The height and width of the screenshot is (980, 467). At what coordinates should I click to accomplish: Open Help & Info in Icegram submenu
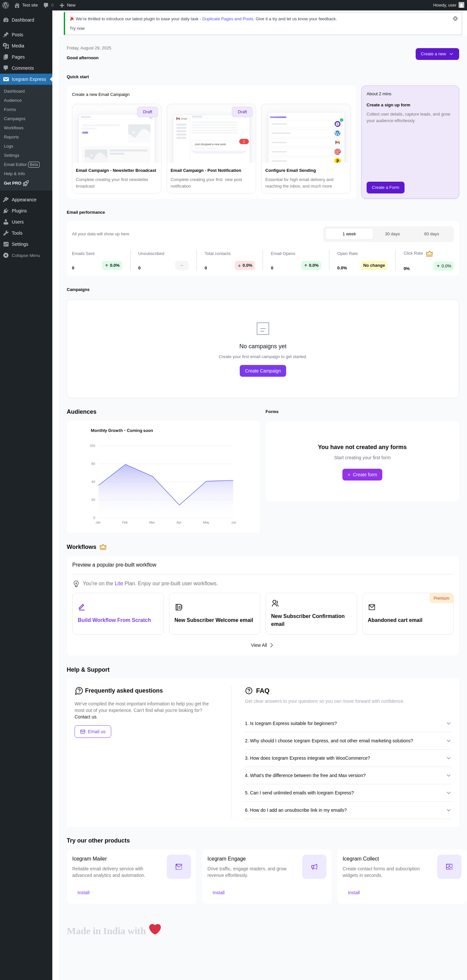pyautogui.click(x=26, y=173)
